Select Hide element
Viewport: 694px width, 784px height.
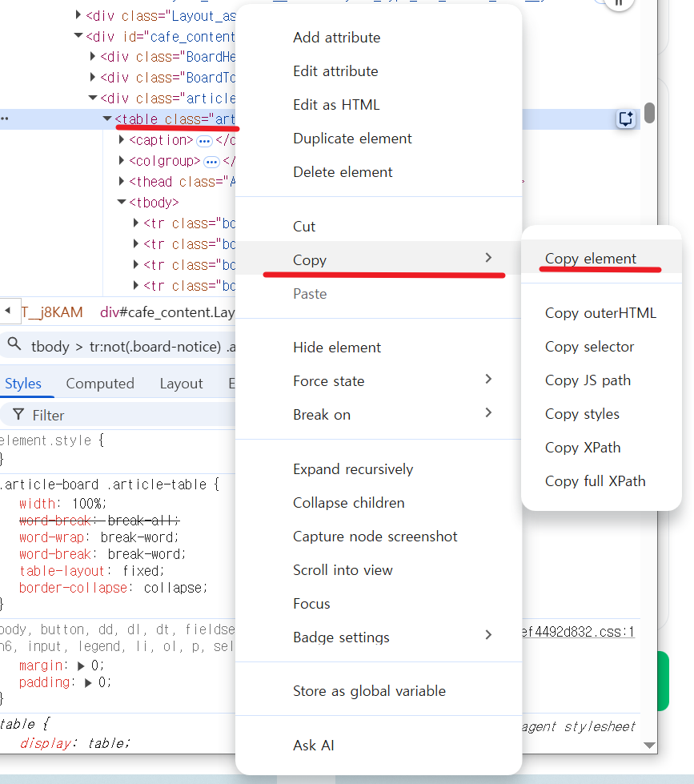[379, 348]
